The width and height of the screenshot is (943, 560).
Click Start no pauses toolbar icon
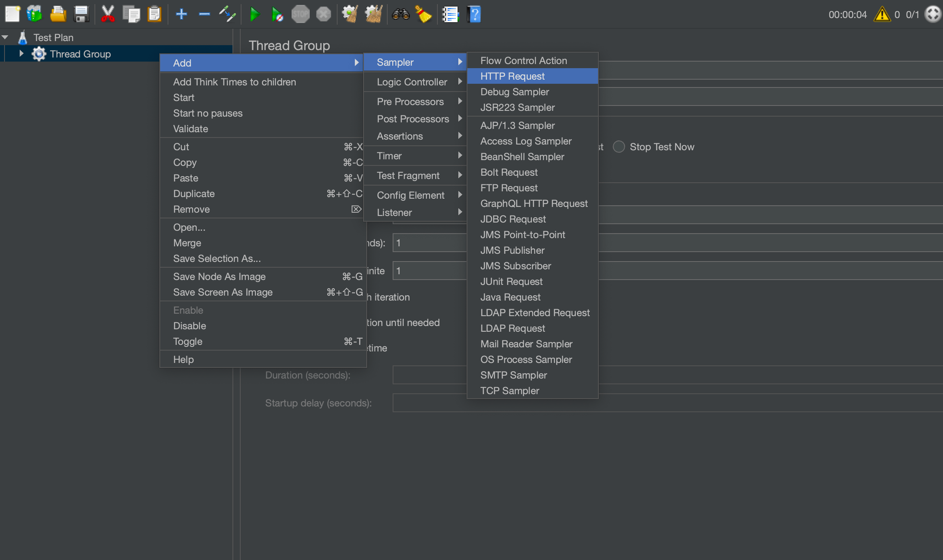pyautogui.click(x=277, y=14)
